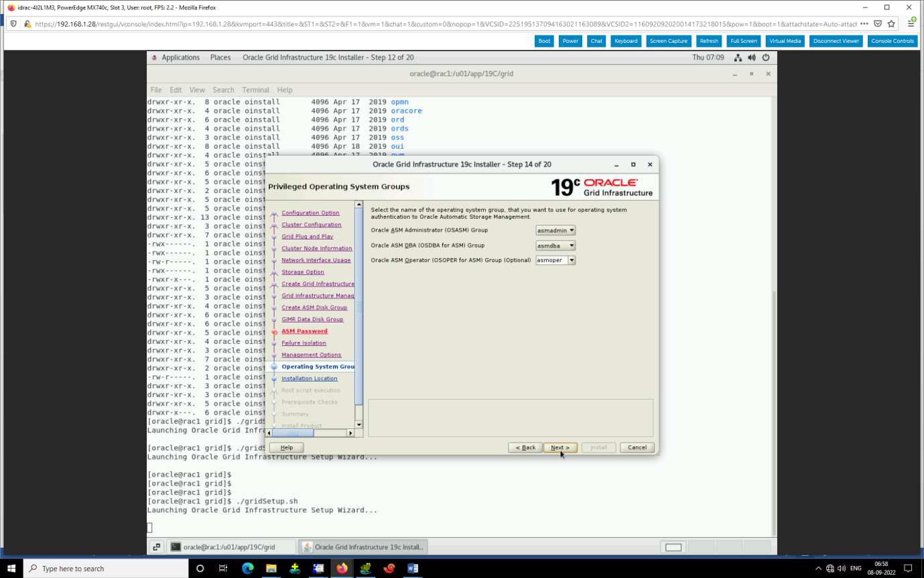Go to ASM Password step

pyautogui.click(x=305, y=331)
